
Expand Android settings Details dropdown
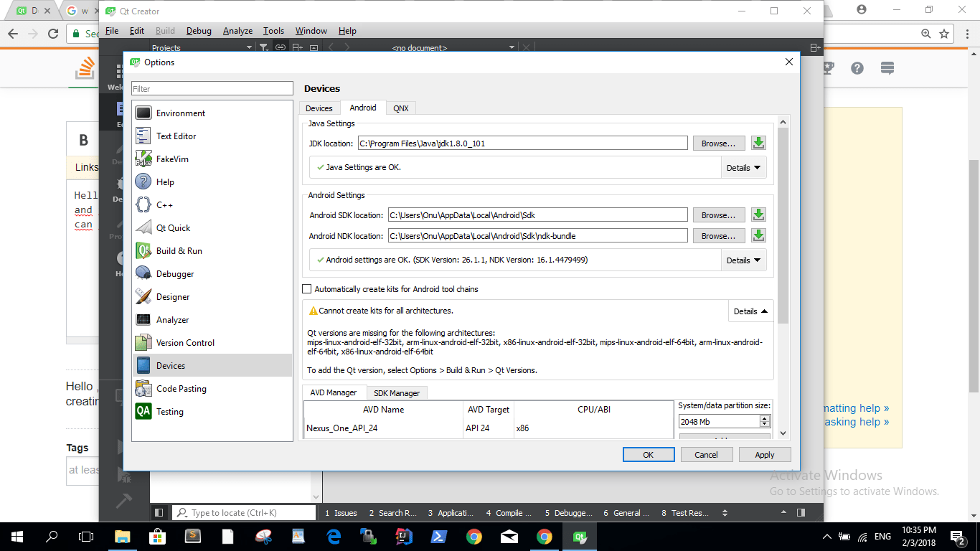point(743,260)
